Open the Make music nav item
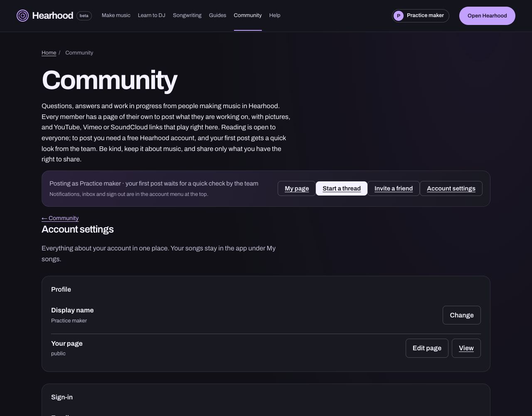Image resolution: width=532 pixels, height=416 pixels. click(x=116, y=15)
